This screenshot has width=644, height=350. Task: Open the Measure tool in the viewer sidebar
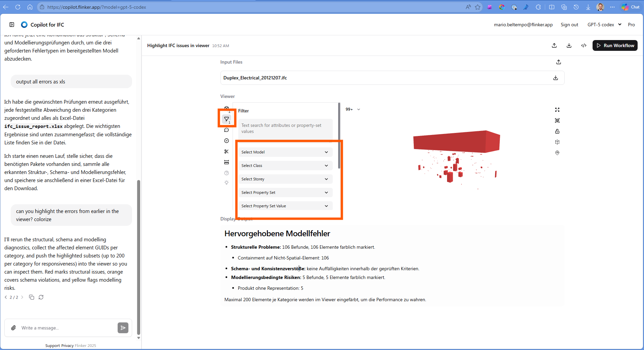pyautogui.click(x=227, y=162)
